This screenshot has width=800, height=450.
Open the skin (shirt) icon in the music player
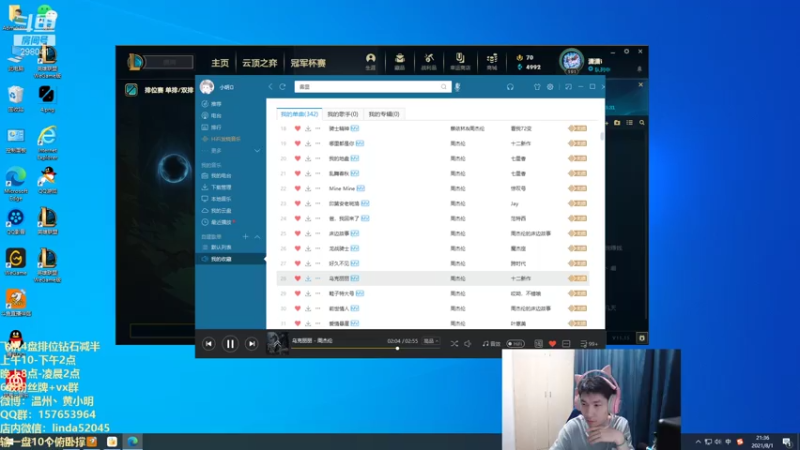point(537,87)
